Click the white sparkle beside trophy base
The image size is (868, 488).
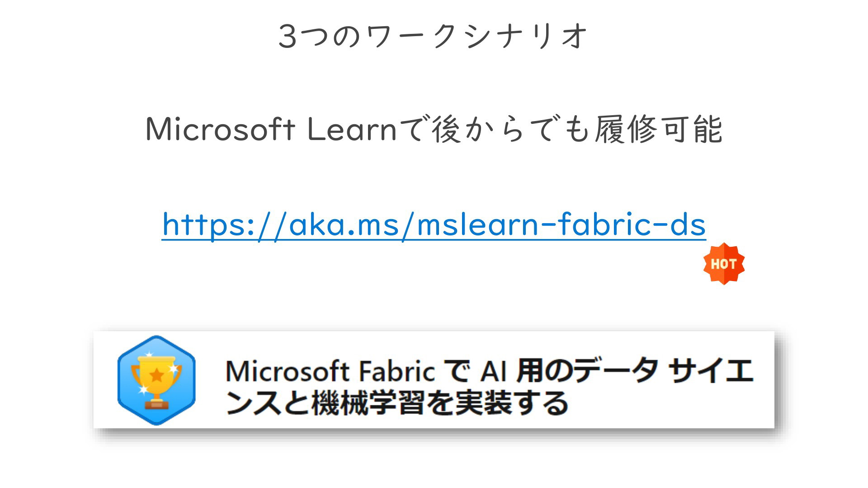143,389
